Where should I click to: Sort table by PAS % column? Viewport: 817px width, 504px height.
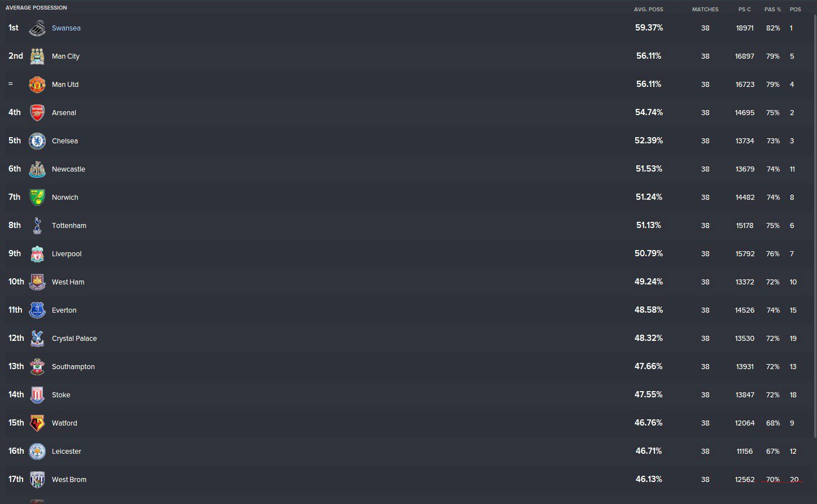pyautogui.click(x=773, y=10)
